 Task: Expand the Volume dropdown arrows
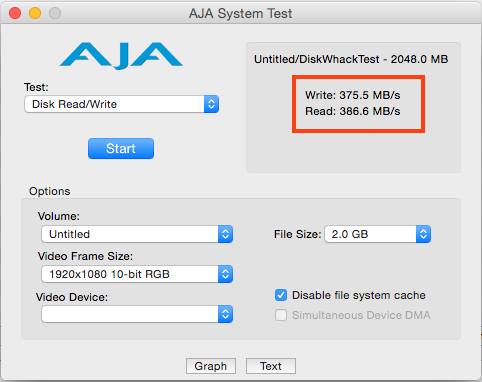(x=225, y=234)
